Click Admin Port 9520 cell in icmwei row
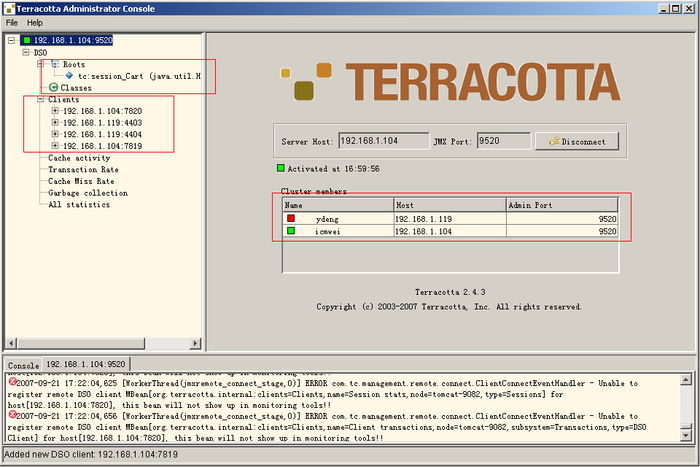Image resolution: width=700 pixels, height=467 pixels. point(562,231)
